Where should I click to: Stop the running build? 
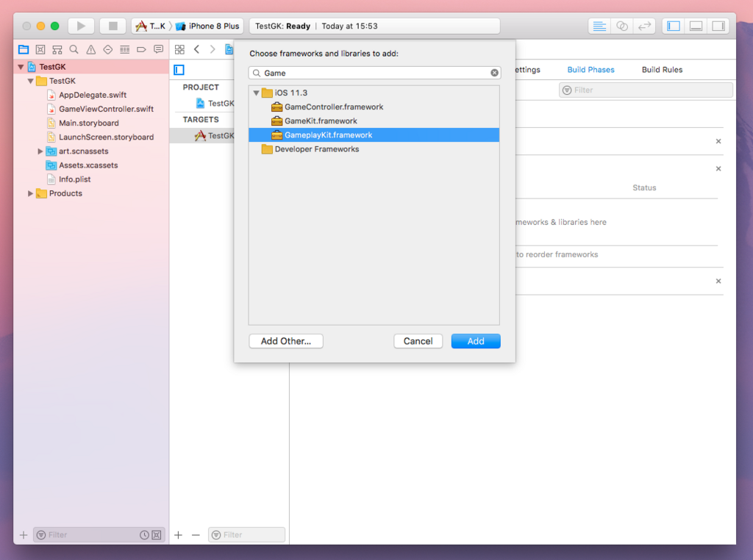(113, 26)
